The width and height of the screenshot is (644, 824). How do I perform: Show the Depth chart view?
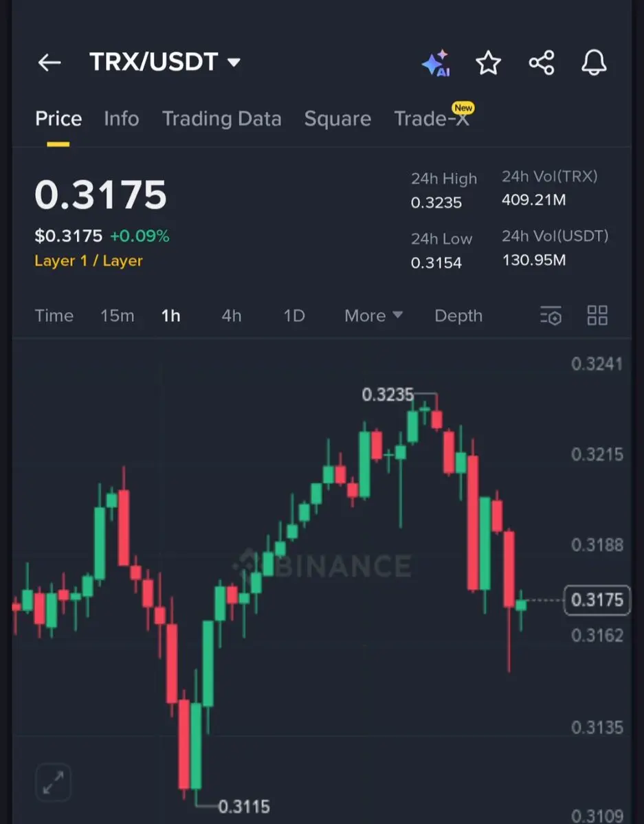[x=458, y=316]
